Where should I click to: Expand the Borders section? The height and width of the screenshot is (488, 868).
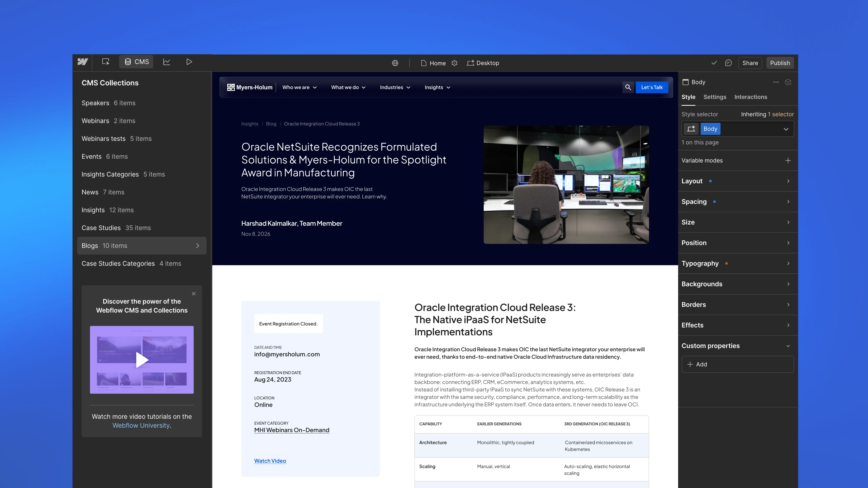[x=738, y=304]
